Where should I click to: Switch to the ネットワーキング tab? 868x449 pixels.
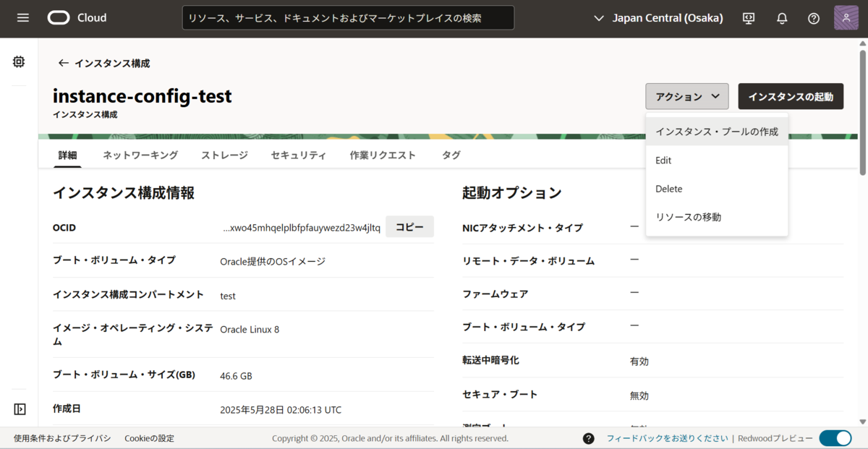point(140,155)
